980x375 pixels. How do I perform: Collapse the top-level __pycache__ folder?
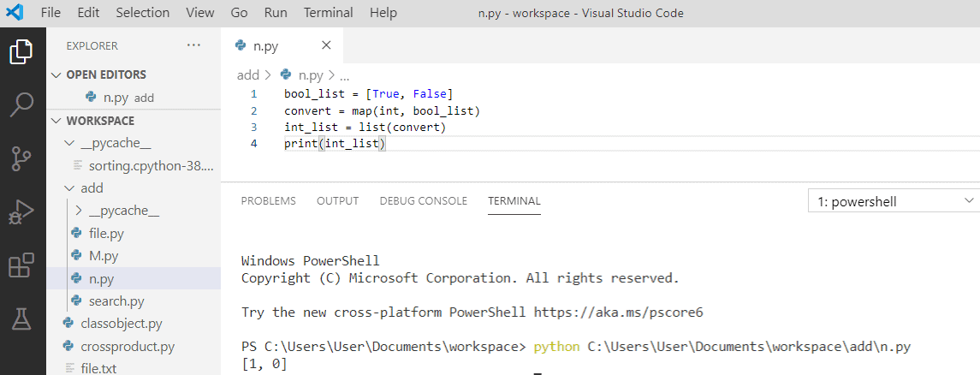[134, 143]
